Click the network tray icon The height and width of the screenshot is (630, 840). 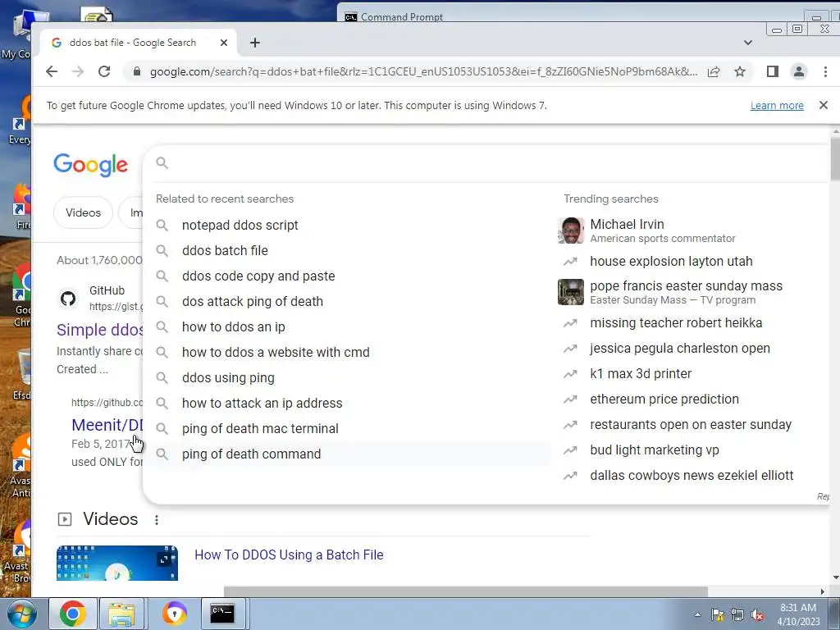pyautogui.click(x=737, y=615)
